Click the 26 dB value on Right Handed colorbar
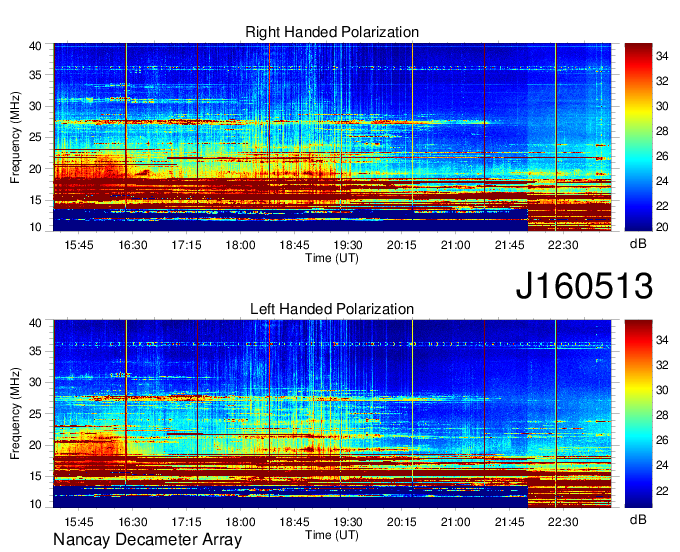 point(662,156)
